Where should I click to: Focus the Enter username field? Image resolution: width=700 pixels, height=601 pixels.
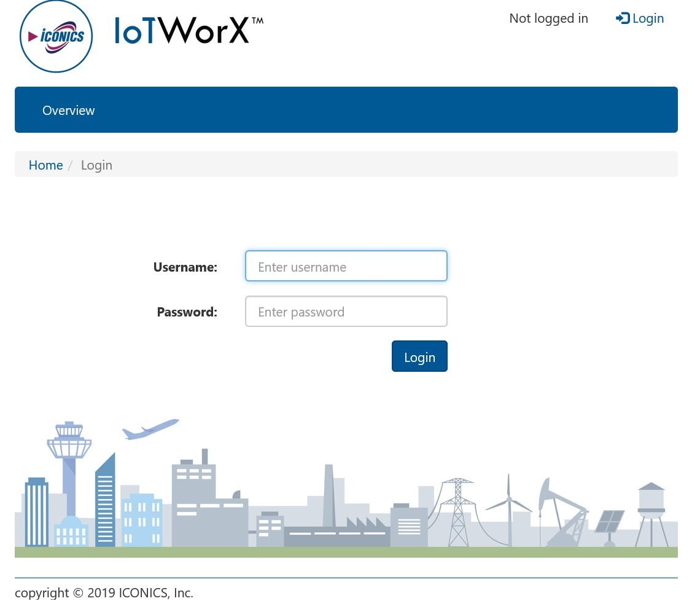tap(346, 267)
